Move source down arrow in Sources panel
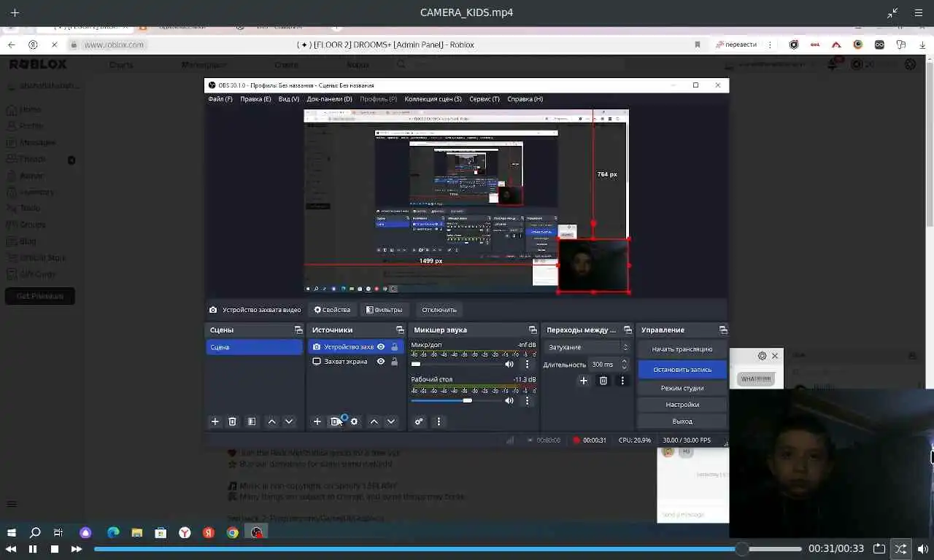 [391, 421]
